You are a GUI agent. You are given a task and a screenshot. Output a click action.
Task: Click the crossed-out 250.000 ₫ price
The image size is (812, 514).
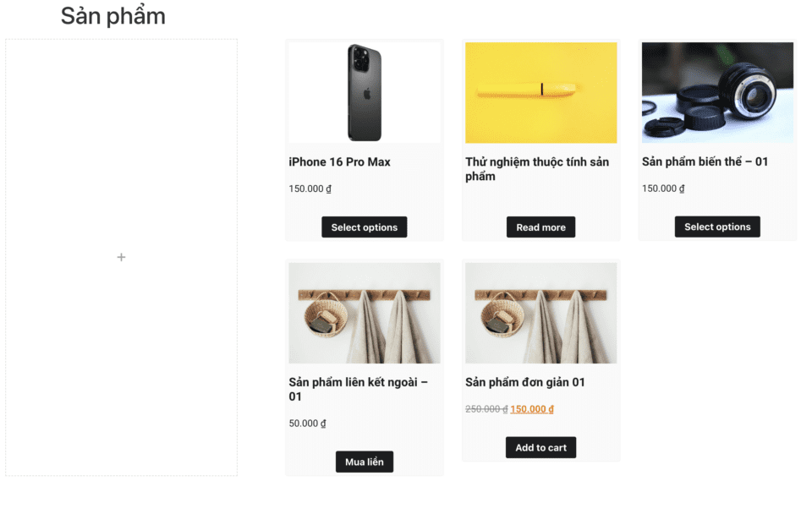click(x=486, y=409)
